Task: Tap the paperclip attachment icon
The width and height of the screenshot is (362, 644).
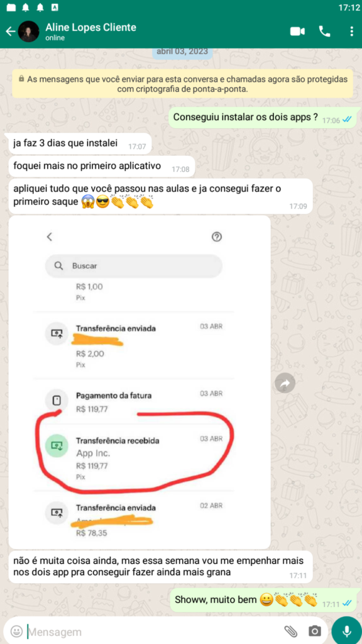Action: (290, 631)
